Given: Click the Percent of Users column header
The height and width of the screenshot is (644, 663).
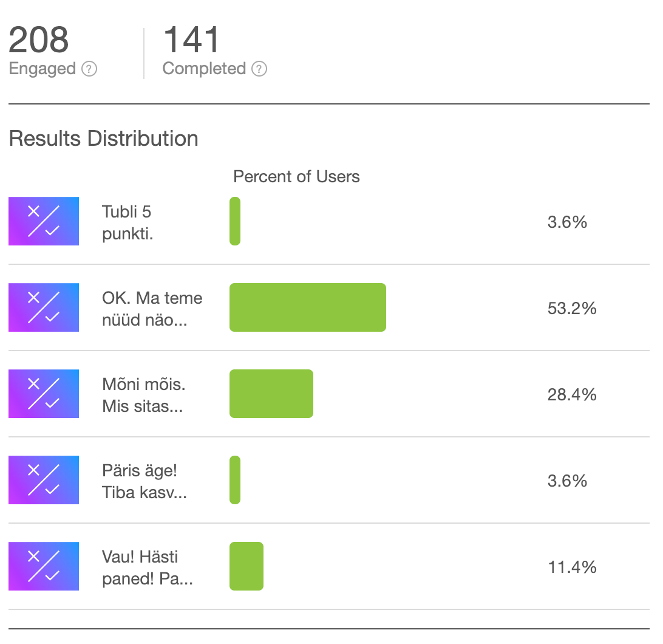Looking at the screenshot, I should pyautogui.click(x=296, y=177).
